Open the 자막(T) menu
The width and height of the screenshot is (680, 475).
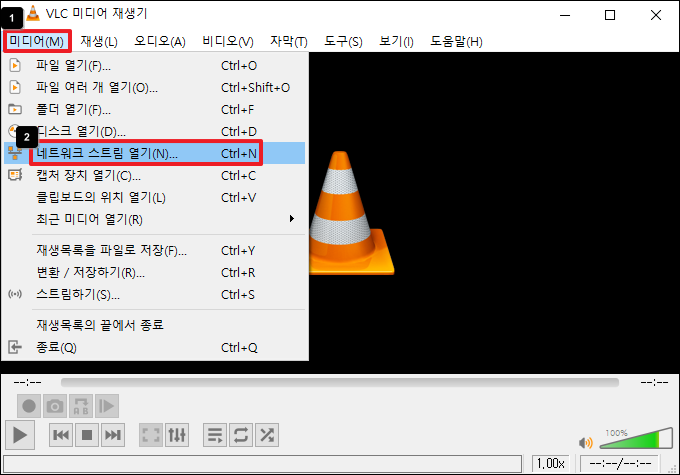click(x=289, y=42)
